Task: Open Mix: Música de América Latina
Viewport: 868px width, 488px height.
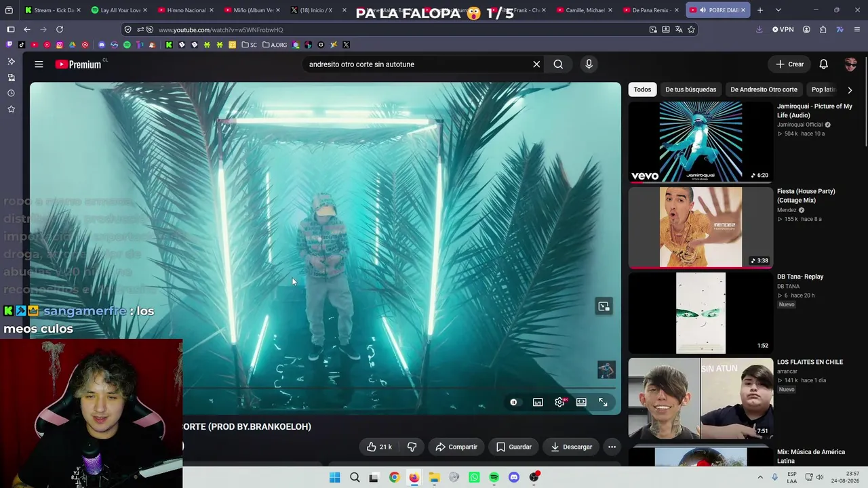Action: (x=810, y=456)
